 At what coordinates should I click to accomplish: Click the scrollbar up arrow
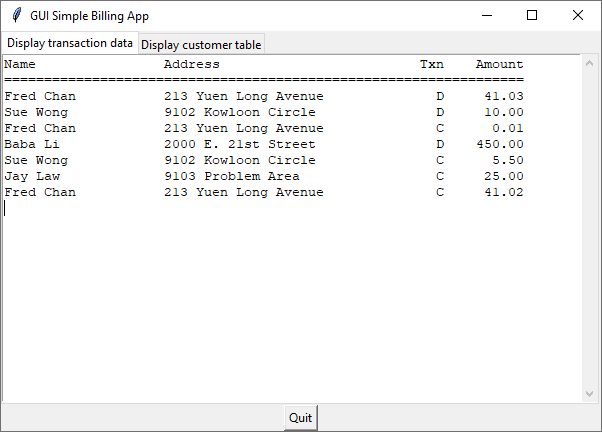coord(589,63)
